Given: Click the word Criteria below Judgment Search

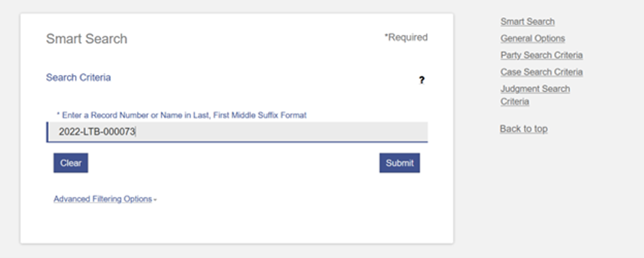Looking at the screenshot, I should tap(515, 101).
